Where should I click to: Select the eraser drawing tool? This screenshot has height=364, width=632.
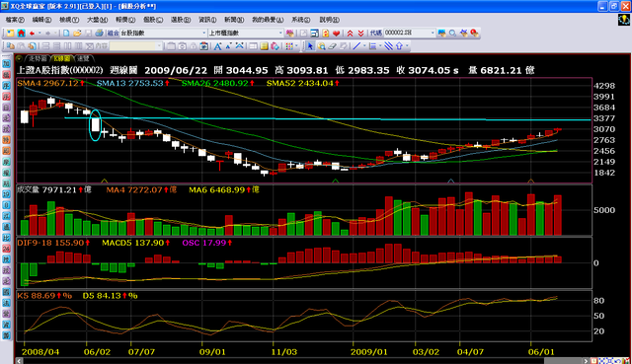[x=332, y=46]
